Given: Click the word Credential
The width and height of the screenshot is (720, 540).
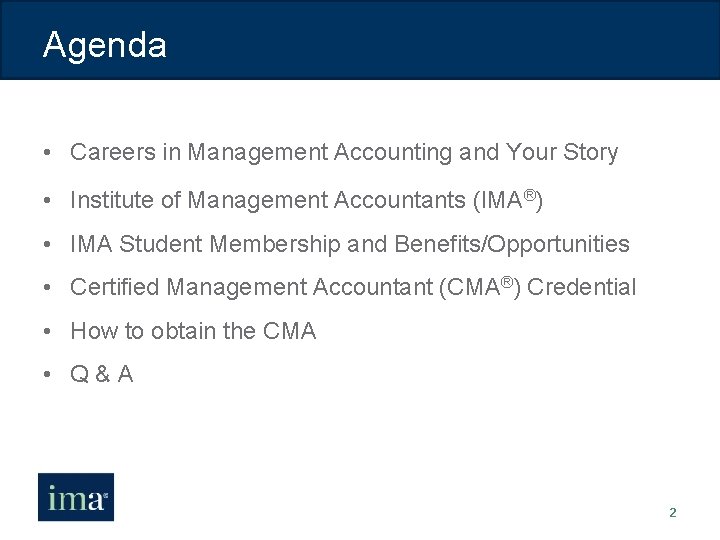Looking at the screenshot, I should coord(581,288).
